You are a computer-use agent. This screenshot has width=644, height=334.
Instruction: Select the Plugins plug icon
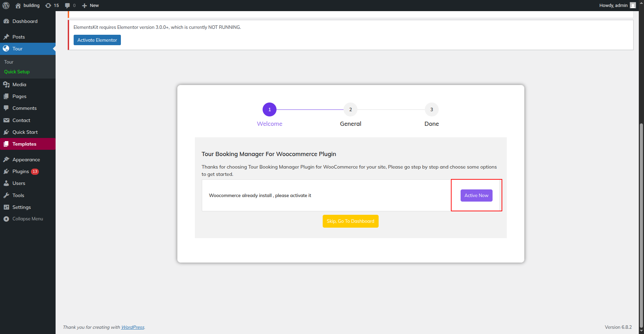tap(6, 171)
